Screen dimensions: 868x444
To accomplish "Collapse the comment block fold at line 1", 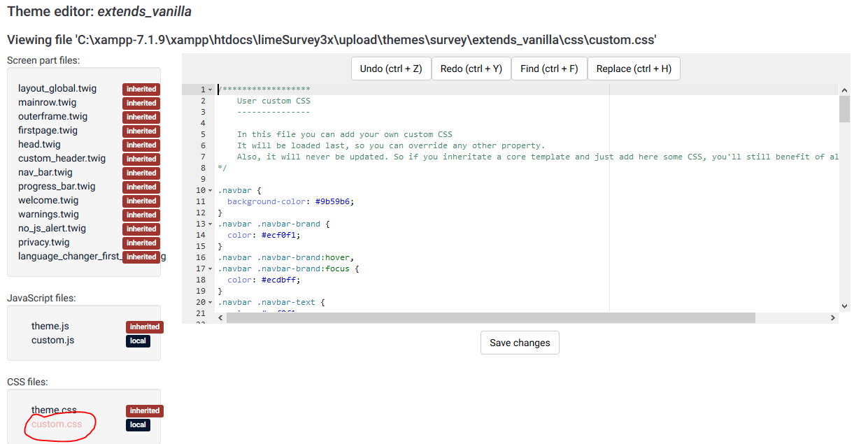I will [211, 89].
